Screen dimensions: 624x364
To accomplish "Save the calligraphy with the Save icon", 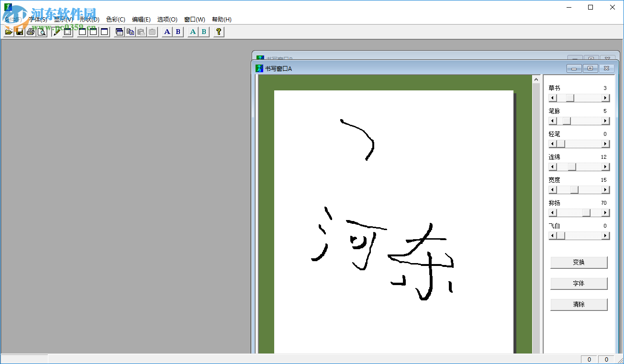I will pyautogui.click(x=19, y=32).
